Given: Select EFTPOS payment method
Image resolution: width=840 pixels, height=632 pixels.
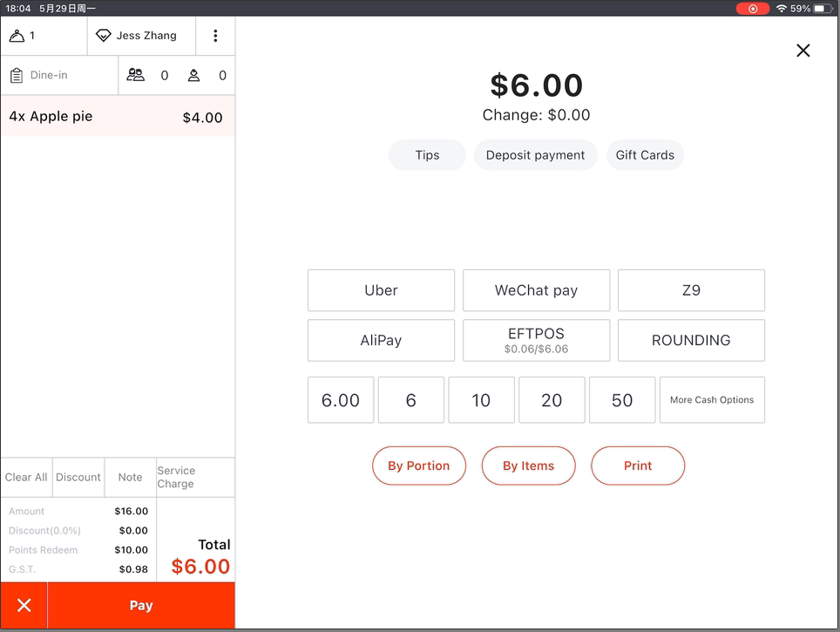Looking at the screenshot, I should pyautogui.click(x=536, y=340).
